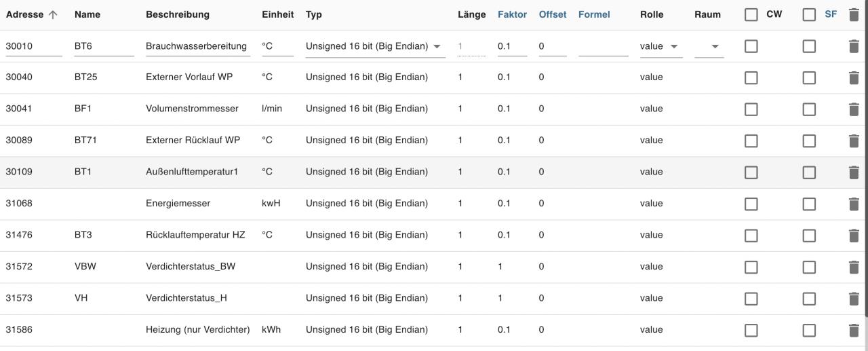Toggle the SF header checkbox
The height and width of the screenshot is (351, 868).
809,14
